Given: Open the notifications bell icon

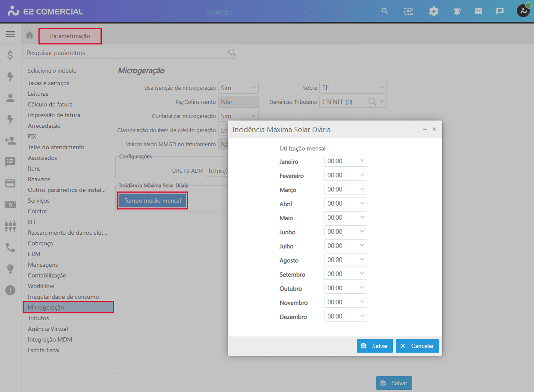Looking at the screenshot, I should (x=457, y=11).
